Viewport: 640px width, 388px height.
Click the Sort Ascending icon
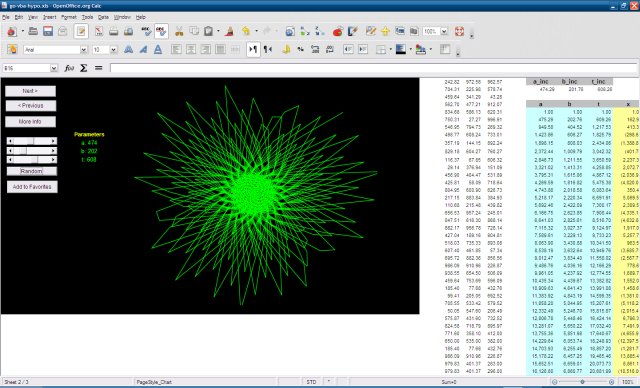click(x=305, y=31)
